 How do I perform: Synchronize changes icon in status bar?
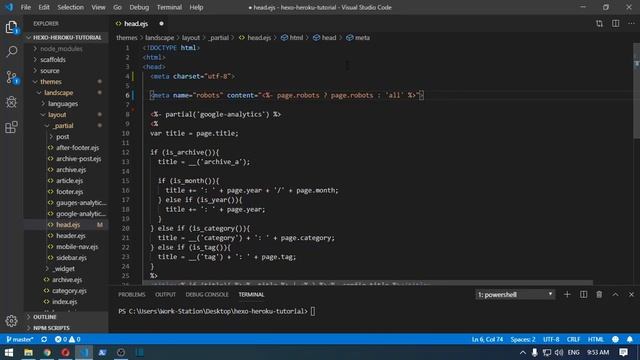click(x=44, y=340)
